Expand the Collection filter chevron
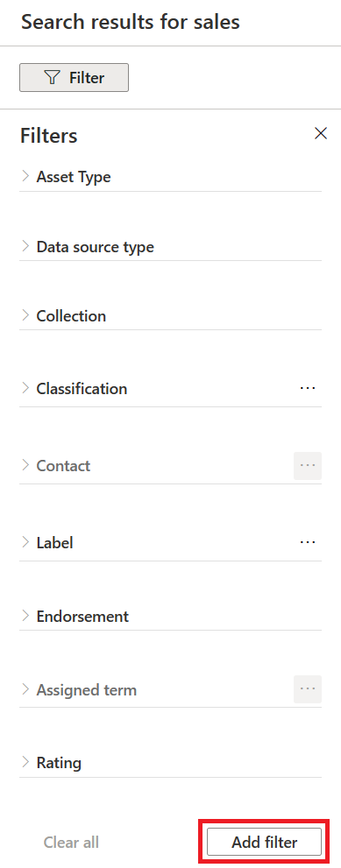This screenshot has height=868, width=341. [x=25, y=315]
